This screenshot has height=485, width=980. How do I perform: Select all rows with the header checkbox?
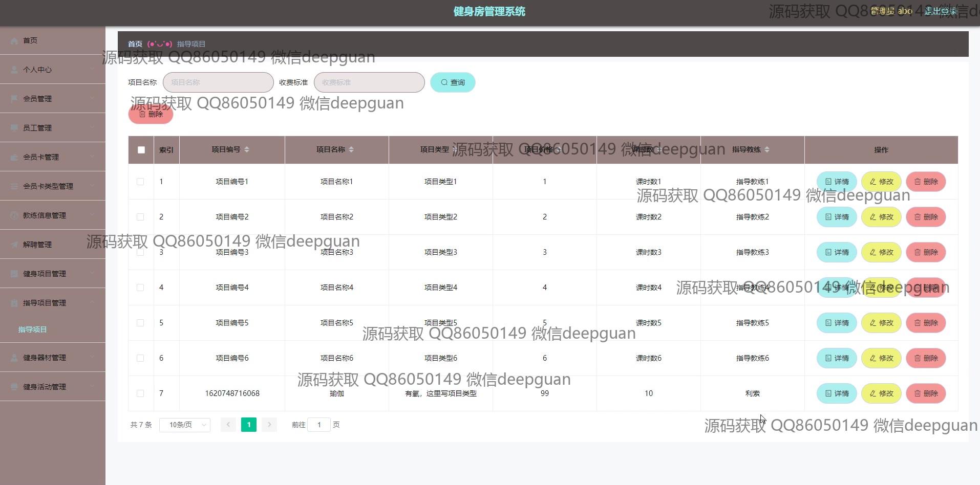(141, 150)
